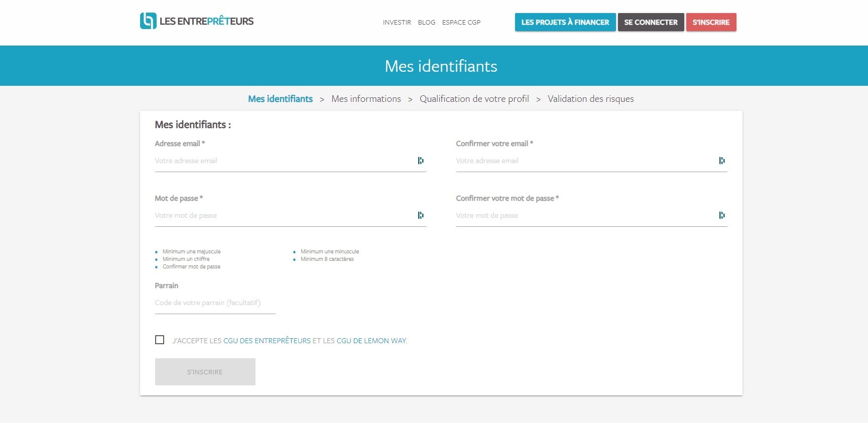Click the Les Entreprêteurs logo icon

pos(148,21)
